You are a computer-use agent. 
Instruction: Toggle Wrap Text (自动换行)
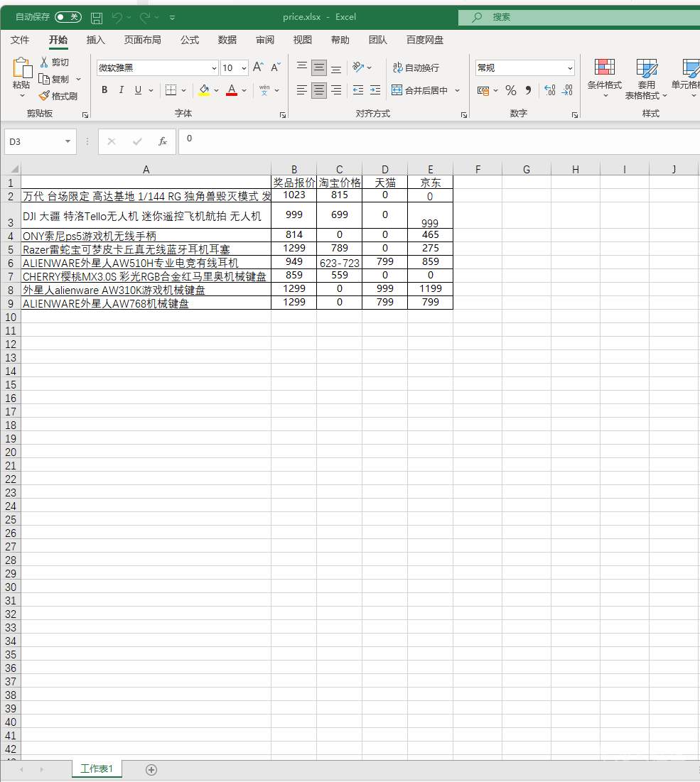[416, 67]
